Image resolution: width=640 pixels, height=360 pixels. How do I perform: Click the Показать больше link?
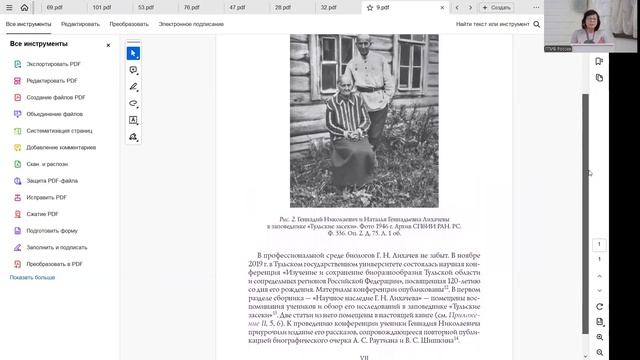[32, 278]
